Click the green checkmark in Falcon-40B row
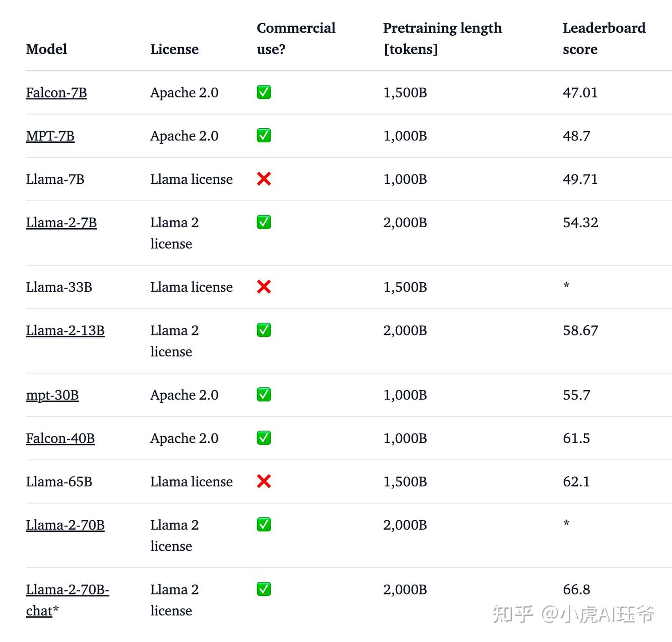672x642 pixels. [x=264, y=438]
